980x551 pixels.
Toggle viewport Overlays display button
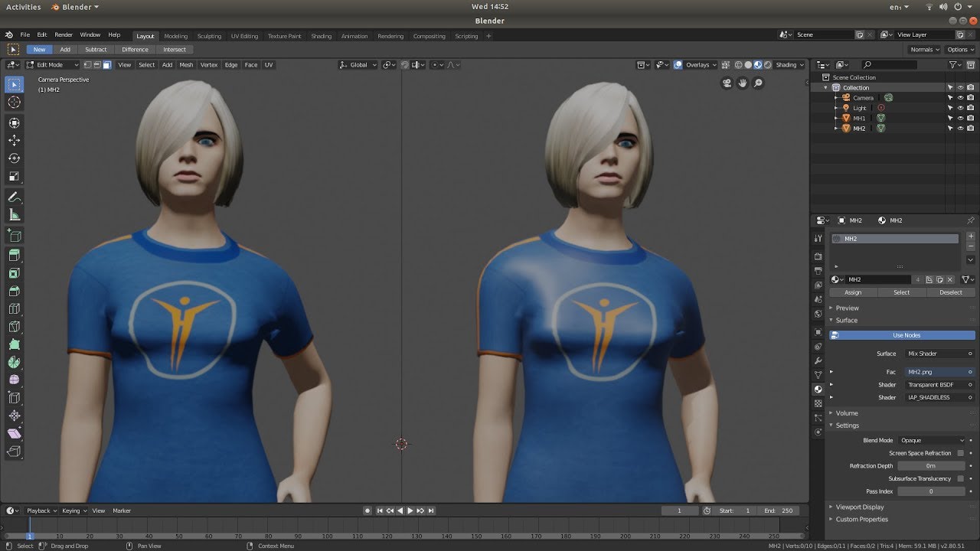click(x=678, y=65)
